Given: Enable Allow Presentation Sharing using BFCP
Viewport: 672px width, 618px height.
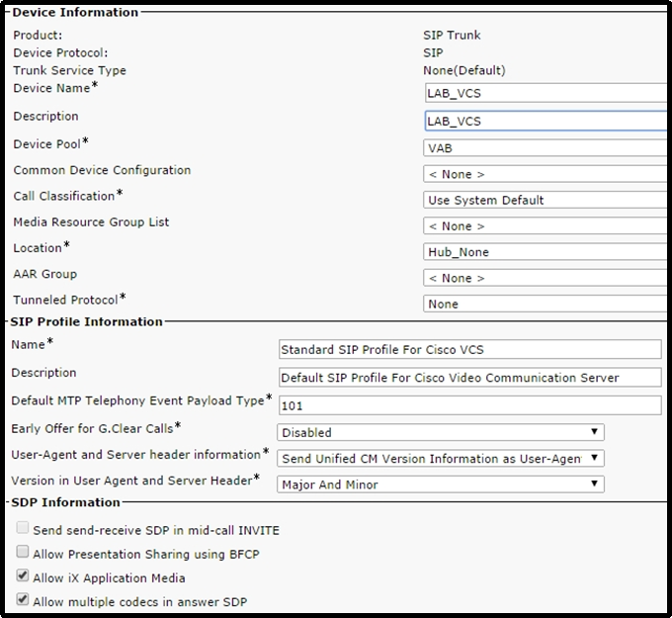Looking at the screenshot, I should [22, 554].
